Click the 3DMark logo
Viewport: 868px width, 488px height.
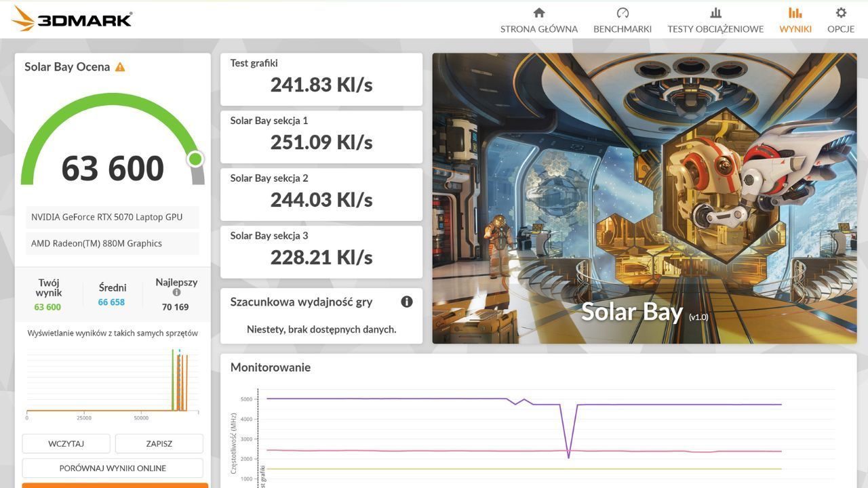click(71, 19)
